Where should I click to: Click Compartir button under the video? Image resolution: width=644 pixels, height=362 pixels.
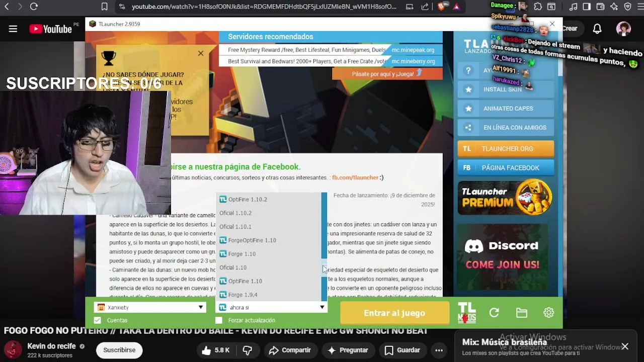coord(290,350)
